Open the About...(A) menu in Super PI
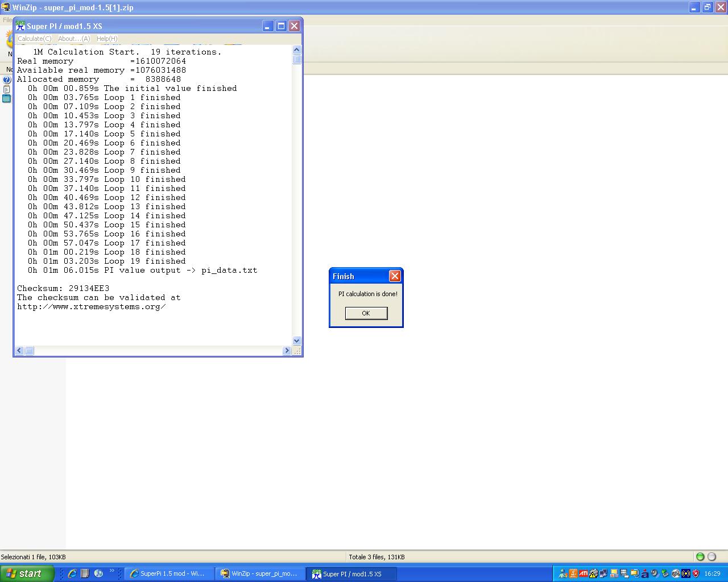The height and width of the screenshot is (582, 728). tap(74, 39)
